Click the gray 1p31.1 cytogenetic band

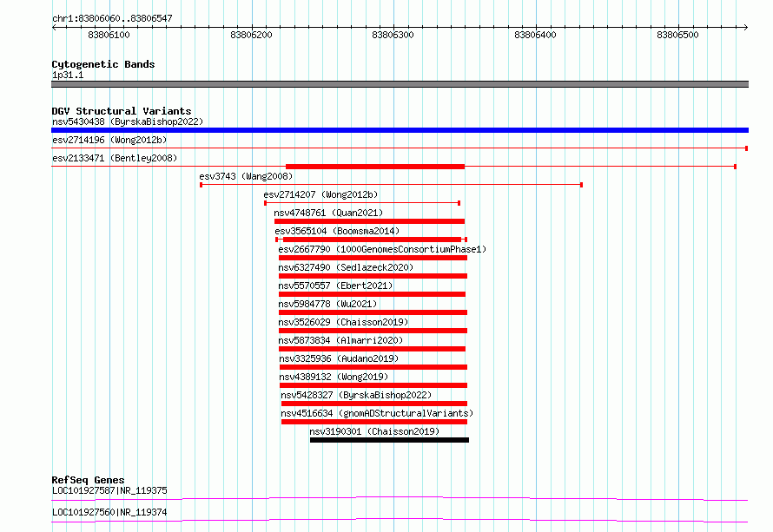click(400, 84)
